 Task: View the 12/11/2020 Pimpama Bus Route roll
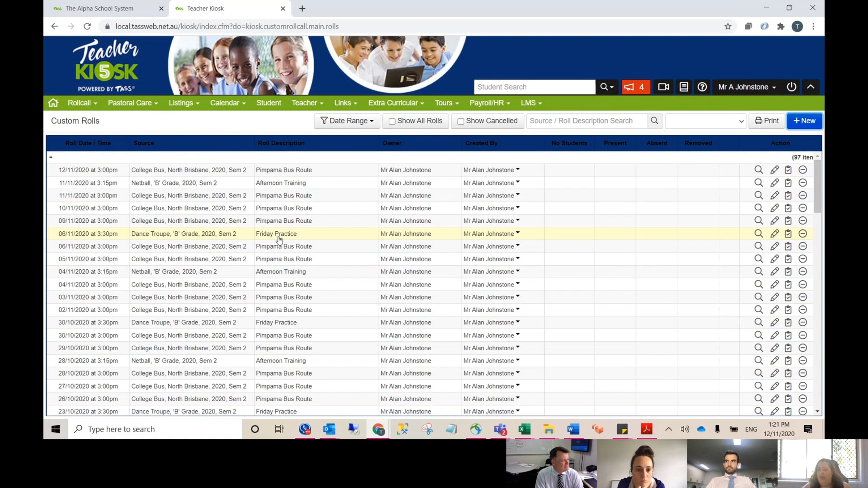point(758,170)
